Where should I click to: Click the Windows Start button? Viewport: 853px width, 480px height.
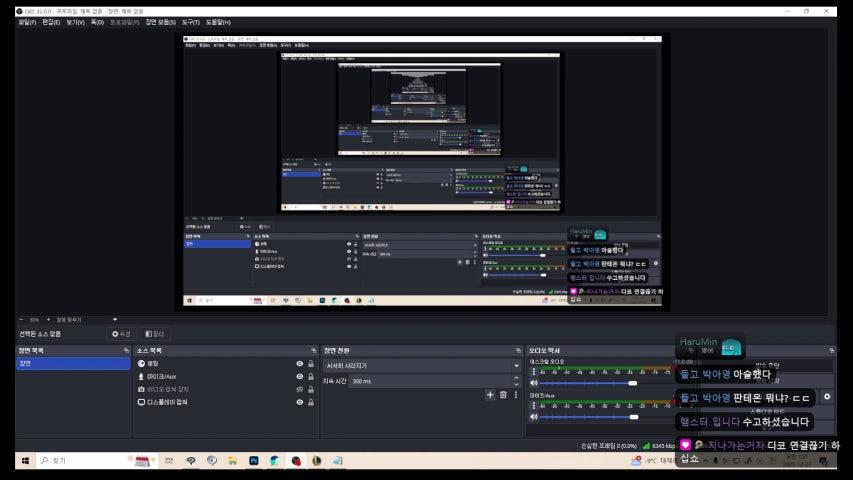coord(25,461)
